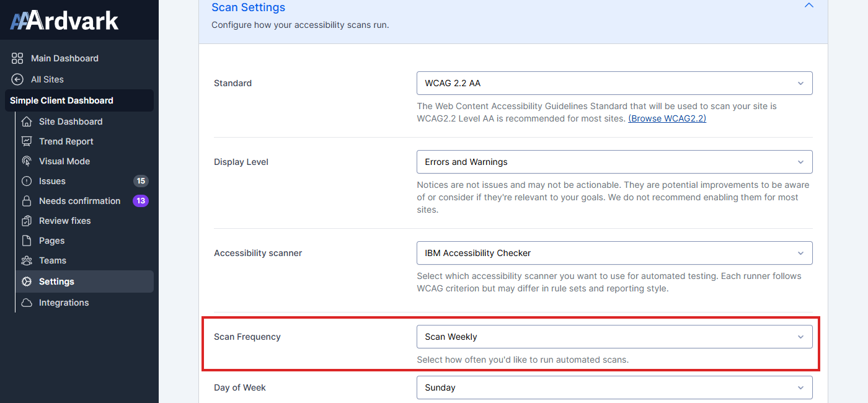Click the Site Dashboard home icon
This screenshot has height=403, width=868.
(27, 122)
